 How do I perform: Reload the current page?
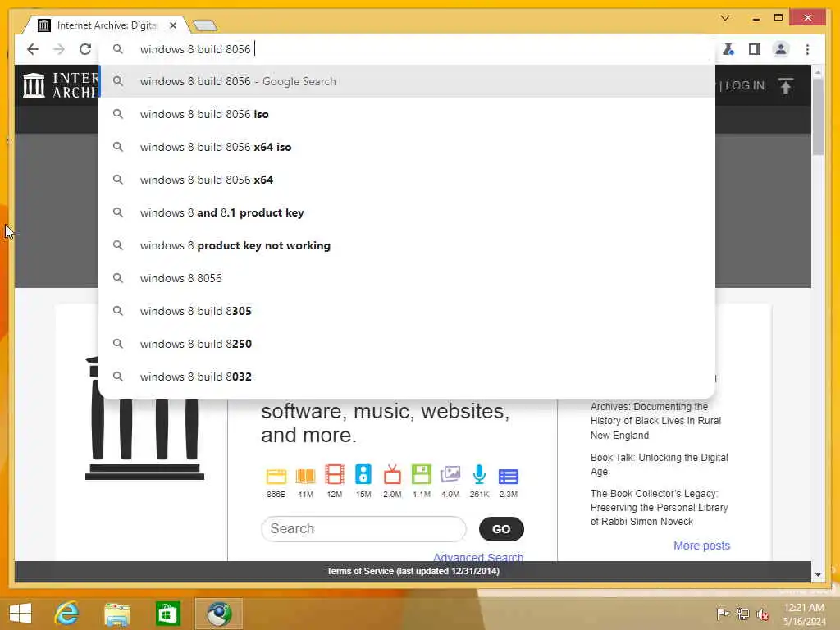[x=84, y=49]
